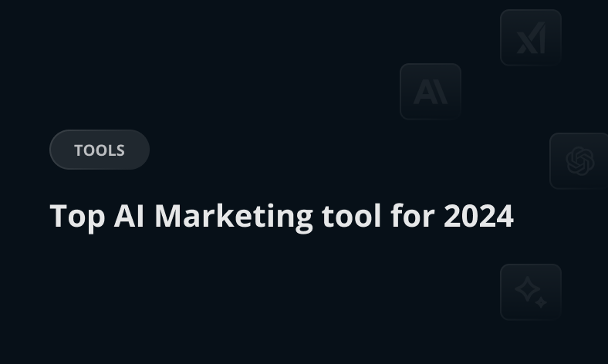608x364 pixels.
Task: Click the Gemini sparkle icon
Action: coord(531,292)
